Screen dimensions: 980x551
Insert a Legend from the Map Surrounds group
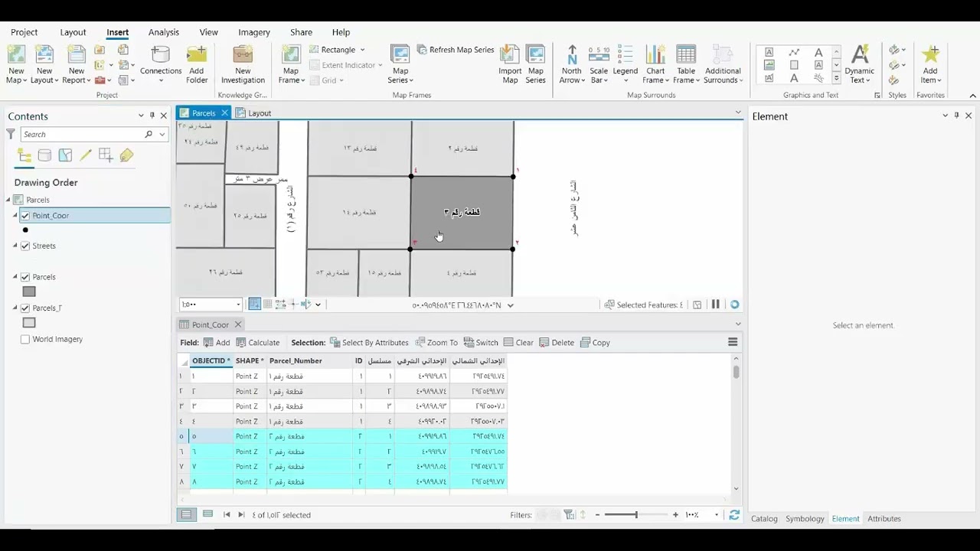625,64
